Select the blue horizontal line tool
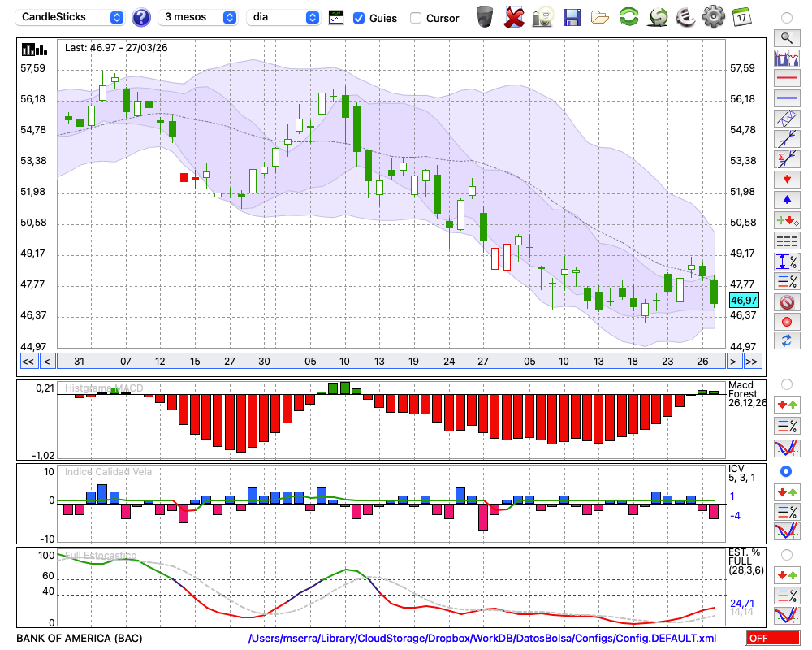Screen dimensions: 812x650 [785, 98]
